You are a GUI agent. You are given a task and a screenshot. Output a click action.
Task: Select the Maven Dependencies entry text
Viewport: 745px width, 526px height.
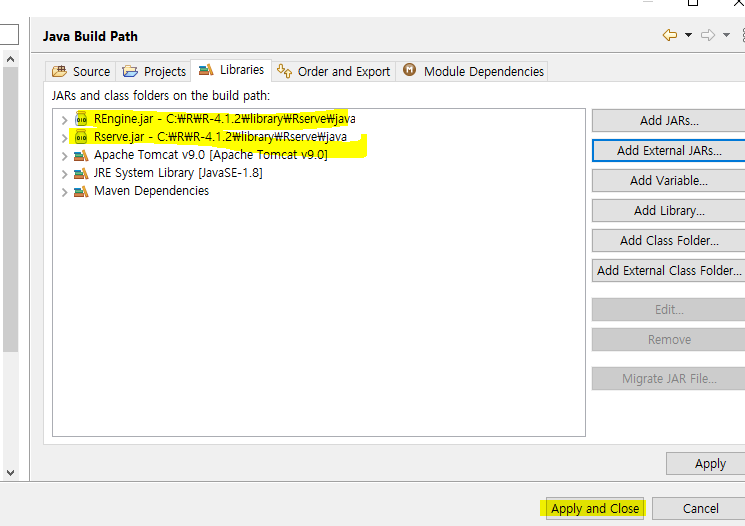(x=151, y=191)
